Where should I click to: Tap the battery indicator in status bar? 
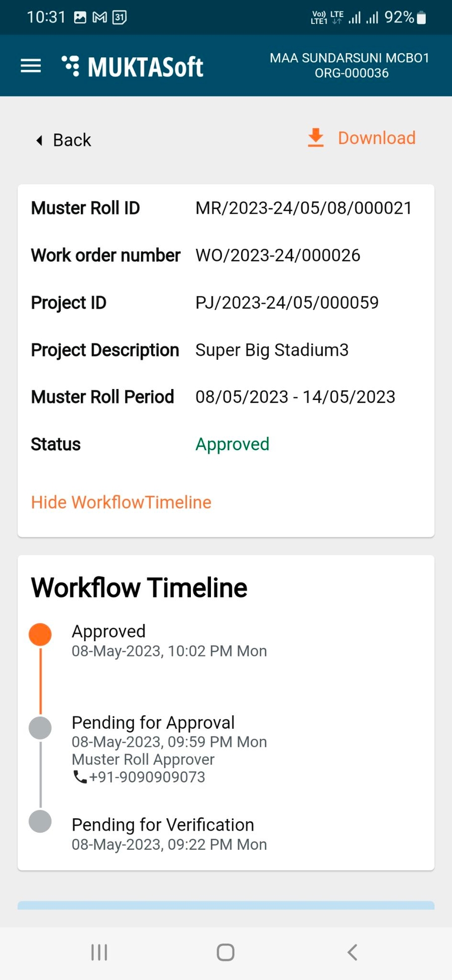tap(421, 18)
